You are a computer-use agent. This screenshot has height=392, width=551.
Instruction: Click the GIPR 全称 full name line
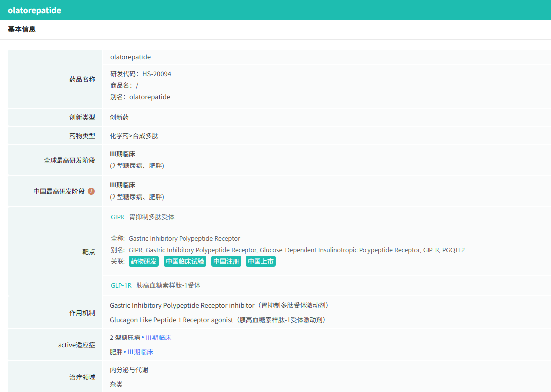[175, 238]
